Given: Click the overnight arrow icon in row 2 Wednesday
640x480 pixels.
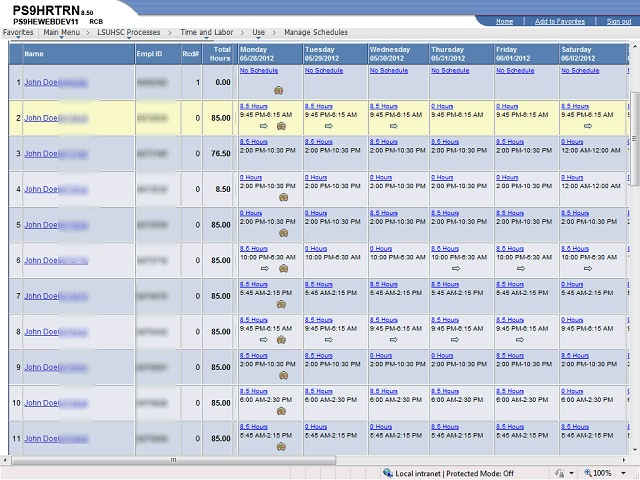Looking at the screenshot, I should tap(393, 126).
